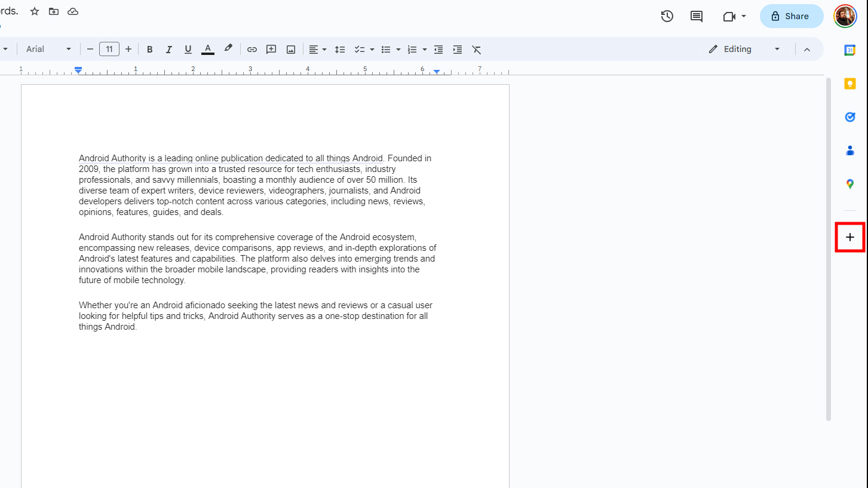Viewport: 868px width, 488px height.
Task: Collapse the toolbar with chevron arrow
Action: point(807,50)
